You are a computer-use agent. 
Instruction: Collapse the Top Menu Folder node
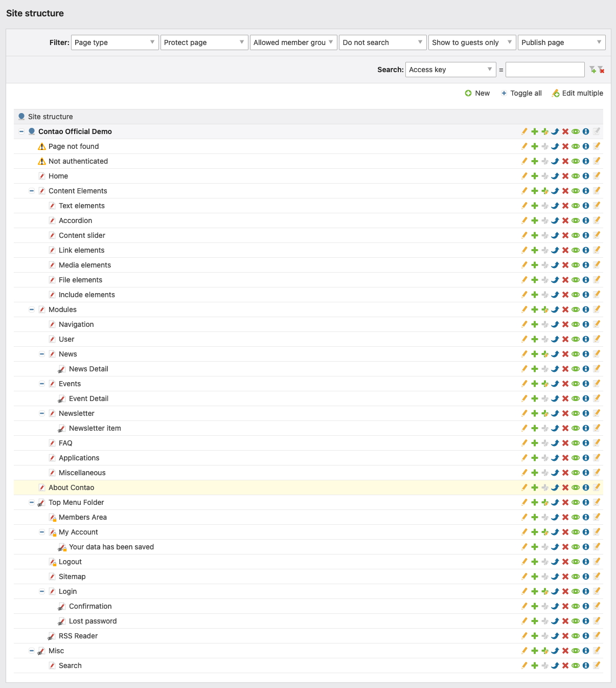coord(32,502)
